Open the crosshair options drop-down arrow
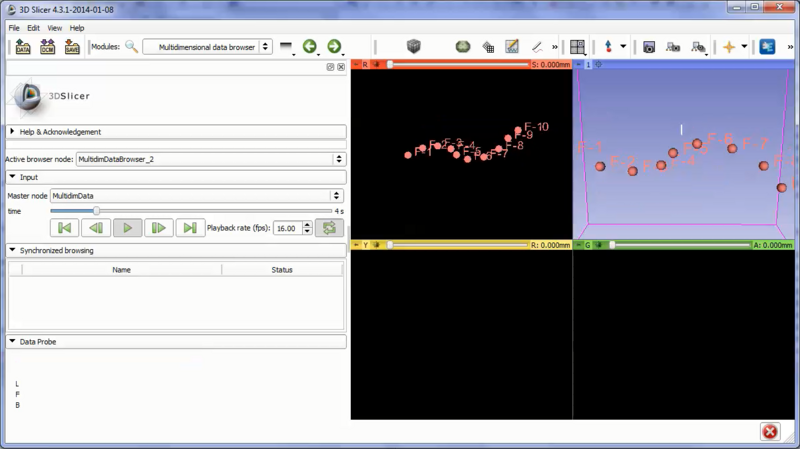The height and width of the screenshot is (449, 800). coord(744,46)
